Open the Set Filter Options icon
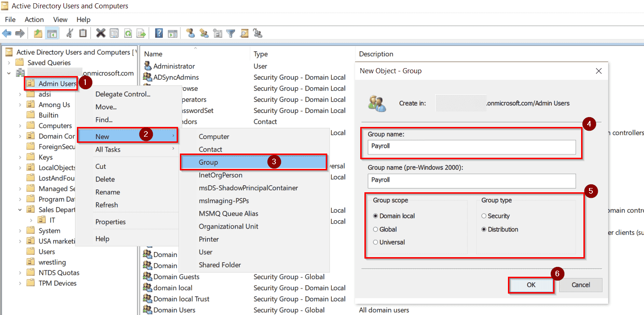 [x=230, y=33]
